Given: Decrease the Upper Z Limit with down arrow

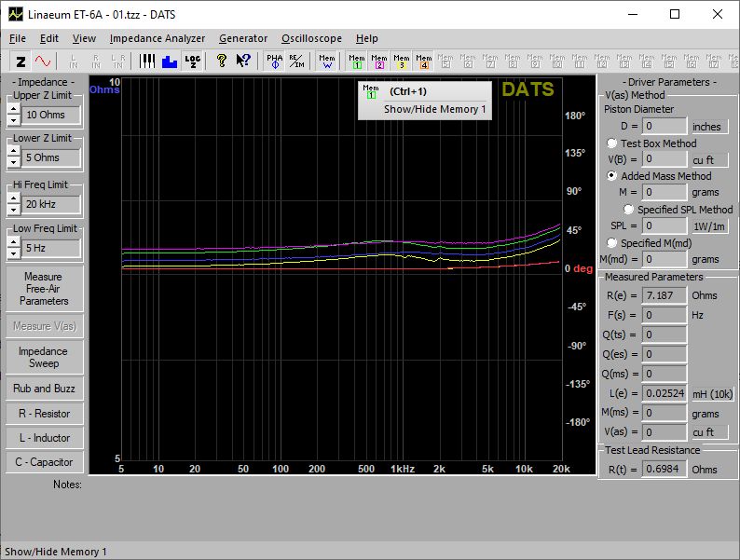Looking at the screenshot, I should (x=14, y=120).
